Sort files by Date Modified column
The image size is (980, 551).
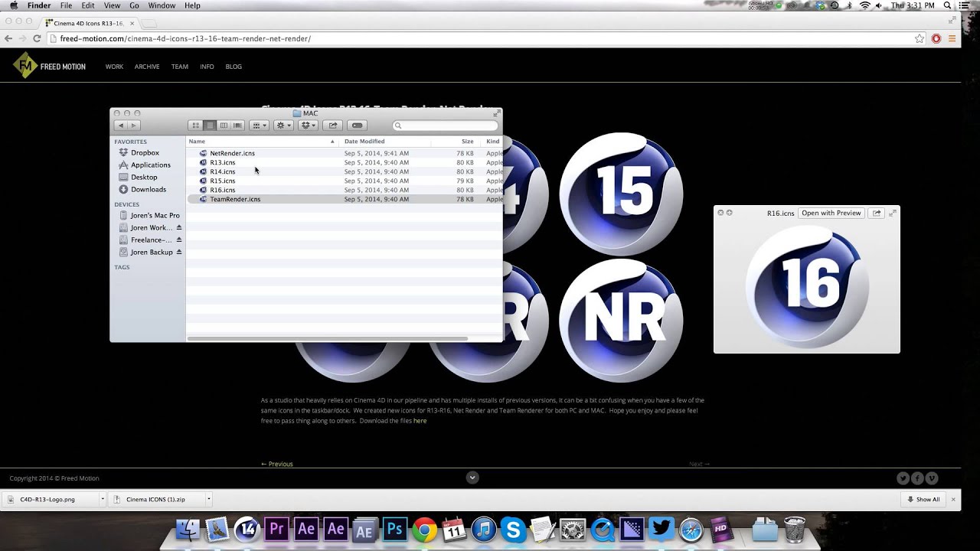[x=385, y=142]
